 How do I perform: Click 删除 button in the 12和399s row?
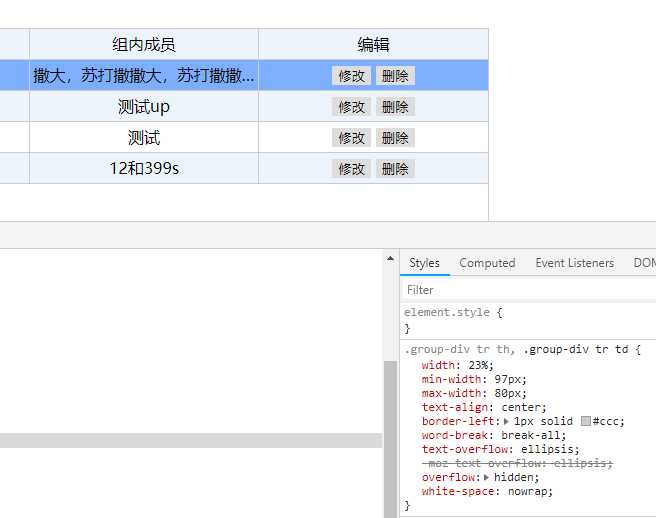pyautogui.click(x=395, y=169)
